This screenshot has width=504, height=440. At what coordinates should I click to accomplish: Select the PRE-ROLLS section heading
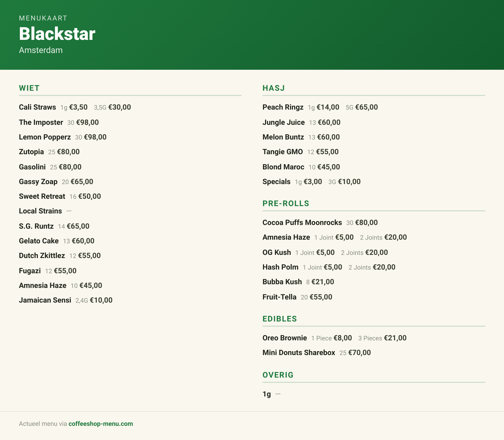click(x=286, y=203)
